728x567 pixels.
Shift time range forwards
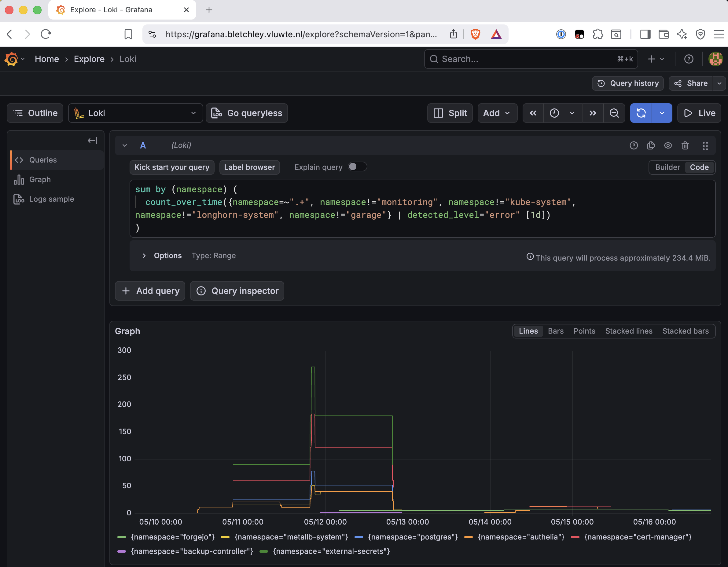pyautogui.click(x=593, y=113)
